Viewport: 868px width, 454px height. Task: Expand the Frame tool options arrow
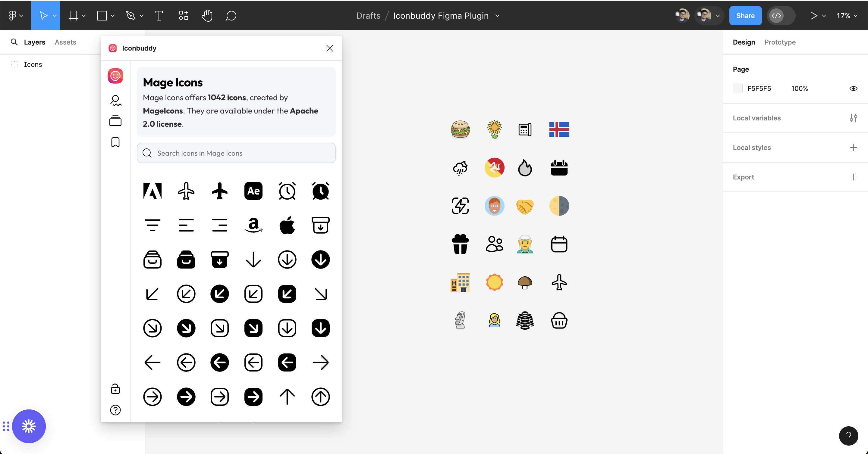pyautogui.click(x=84, y=16)
